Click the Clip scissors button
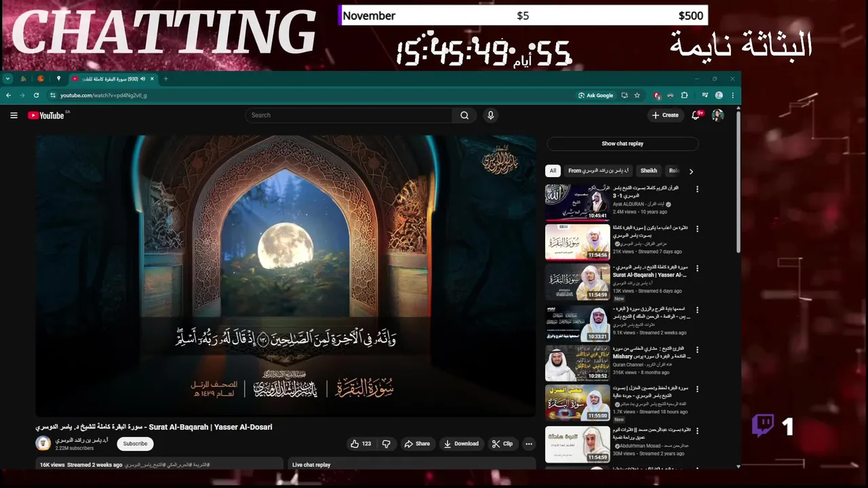 502,444
